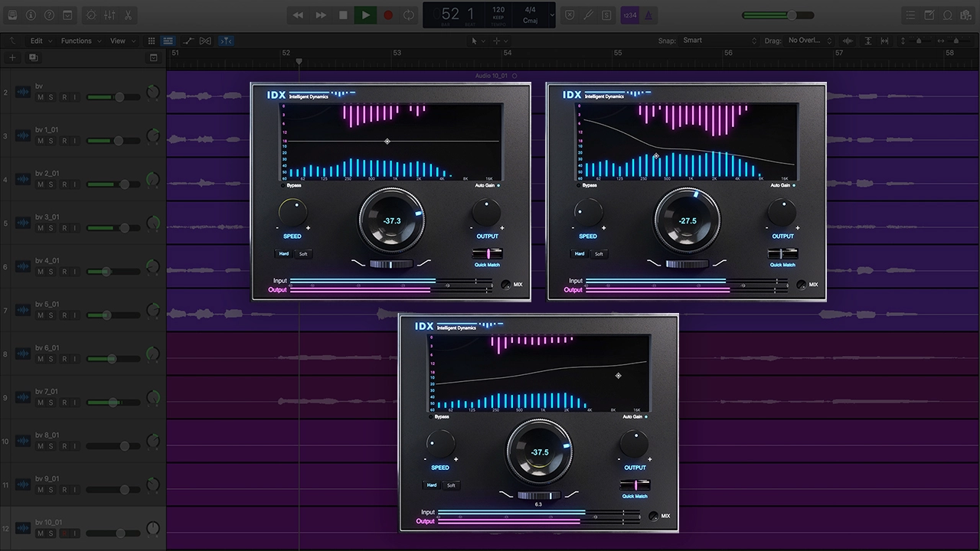Click the Rewind transport button
Screen dimensions: 980x551
point(298,15)
